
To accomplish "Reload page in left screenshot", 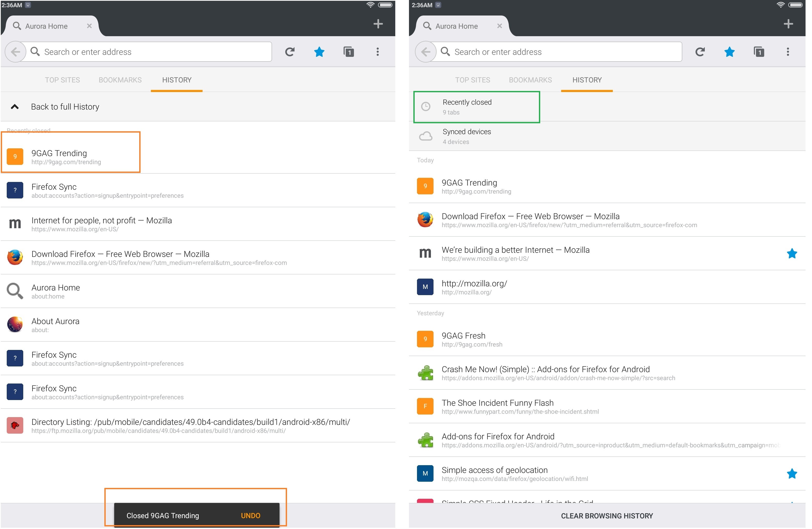I will pyautogui.click(x=290, y=52).
